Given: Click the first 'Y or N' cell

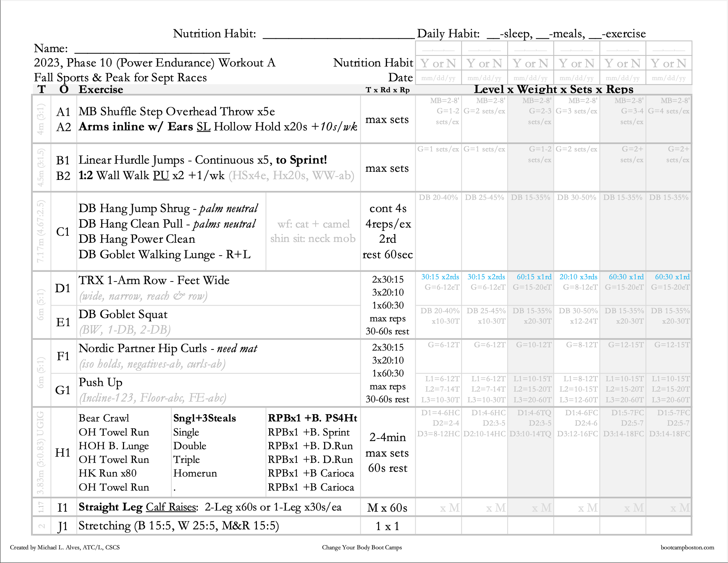Looking at the screenshot, I should [x=438, y=64].
